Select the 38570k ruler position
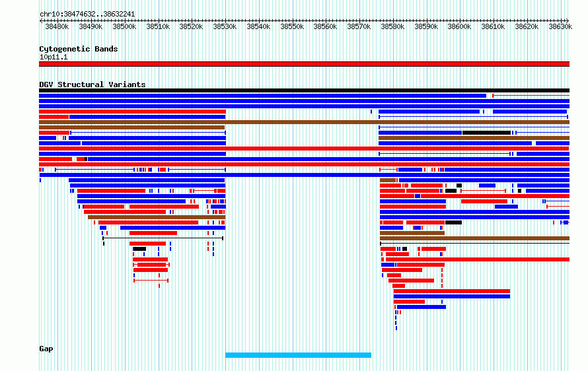 [x=359, y=26]
